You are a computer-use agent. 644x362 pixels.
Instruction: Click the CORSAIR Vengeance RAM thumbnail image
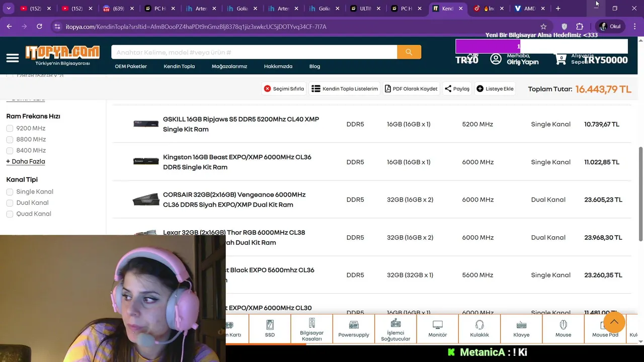[146, 200]
